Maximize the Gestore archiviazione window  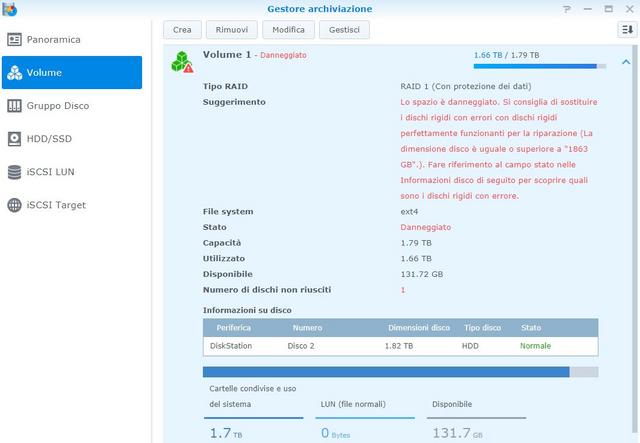(609, 9)
